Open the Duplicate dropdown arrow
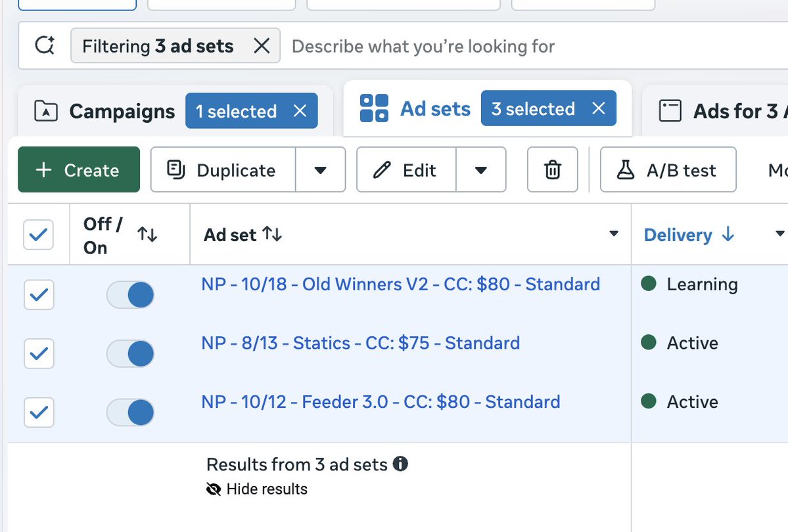The width and height of the screenshot is (788, 532). click(320, 170)
